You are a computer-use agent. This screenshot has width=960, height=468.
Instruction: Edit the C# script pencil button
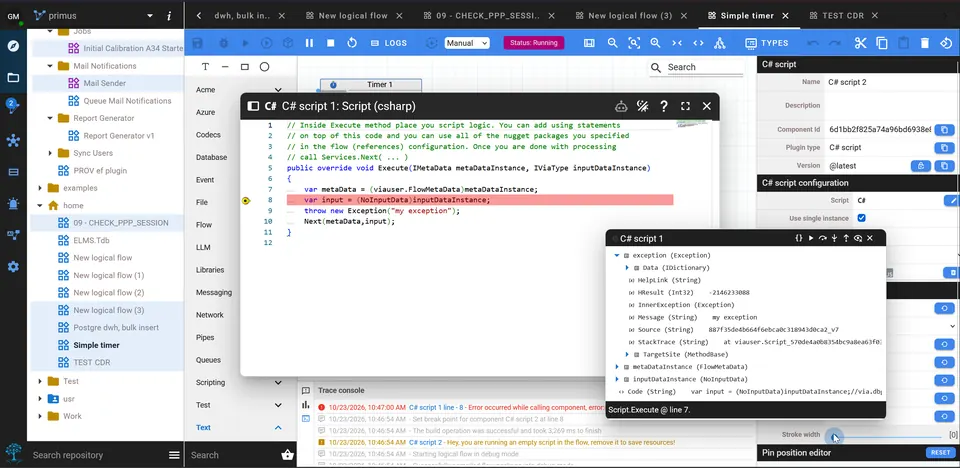951,200
